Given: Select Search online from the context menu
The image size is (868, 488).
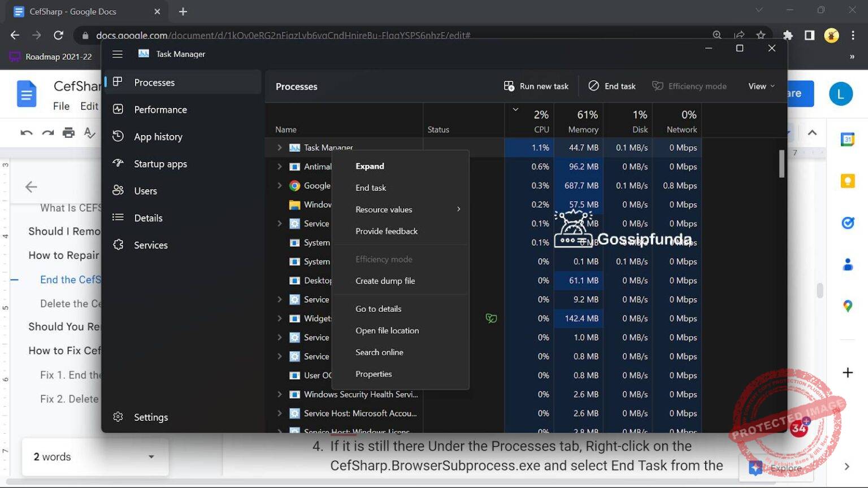Looking at the screenshot, I should click(x=379, y=352).
